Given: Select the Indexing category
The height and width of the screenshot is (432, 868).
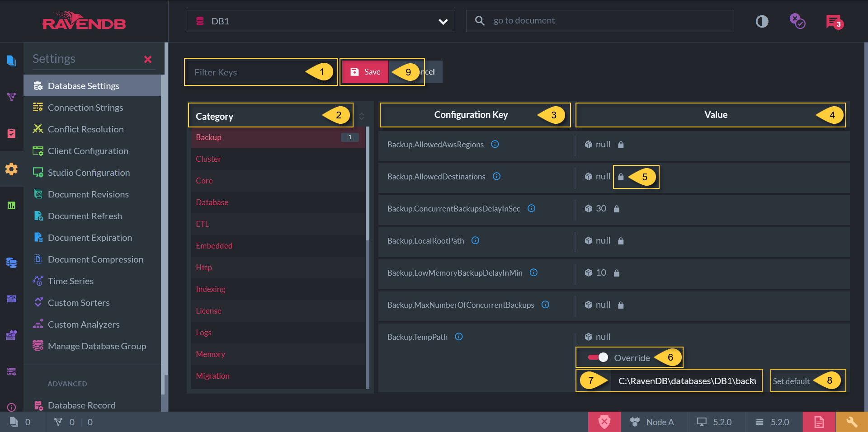Looking at the screenshot, I should click(278, 289).
